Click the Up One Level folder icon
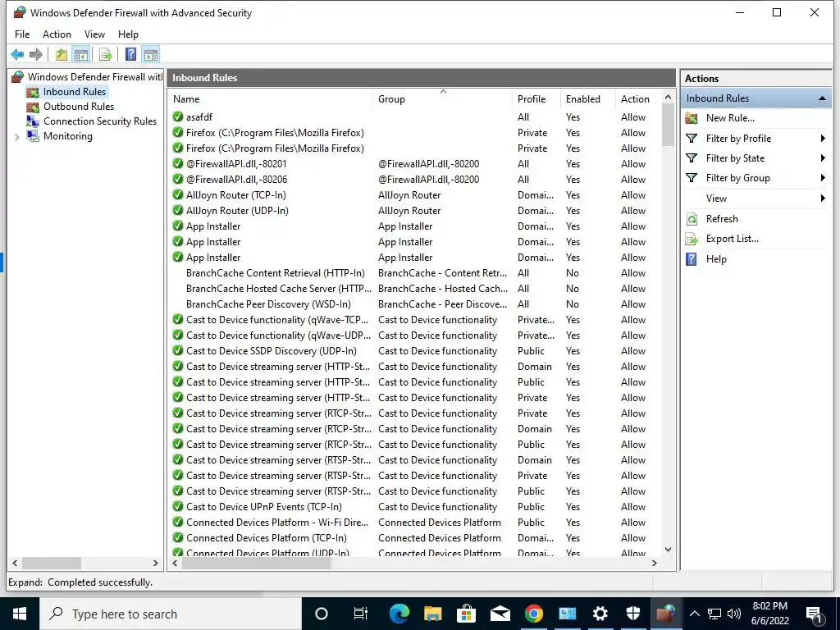840x630 pixels. tap(62, 54)
